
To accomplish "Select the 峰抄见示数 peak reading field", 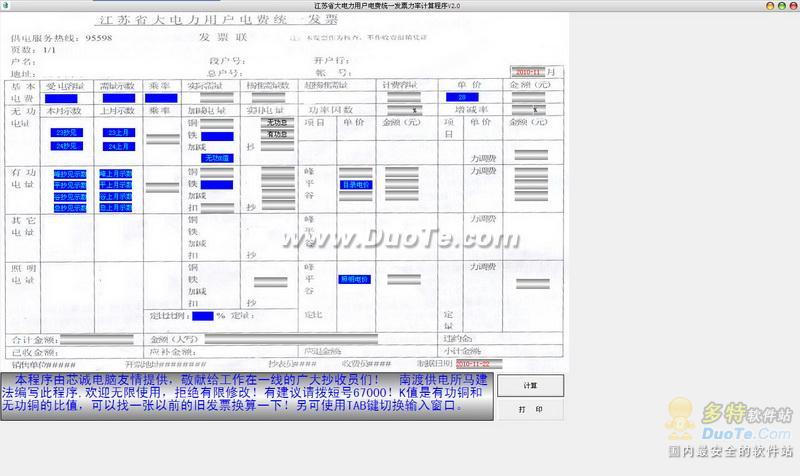I will tap(70, 174).
